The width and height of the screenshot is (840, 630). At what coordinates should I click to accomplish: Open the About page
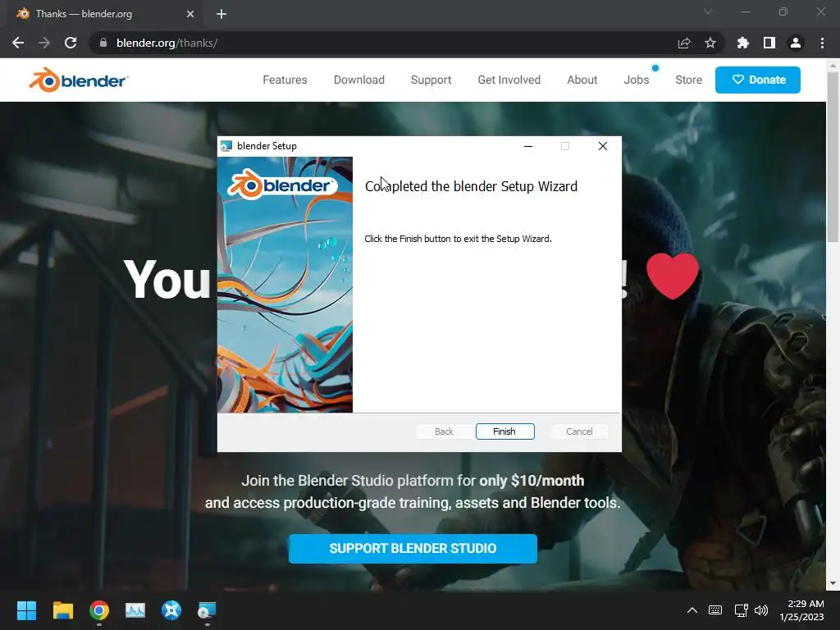click(x=582, y=80)
